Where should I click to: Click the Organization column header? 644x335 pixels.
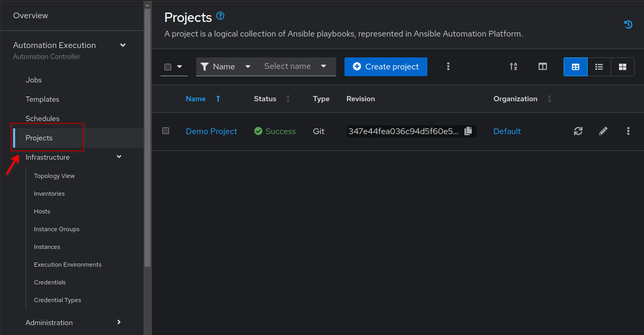[515, 99]
